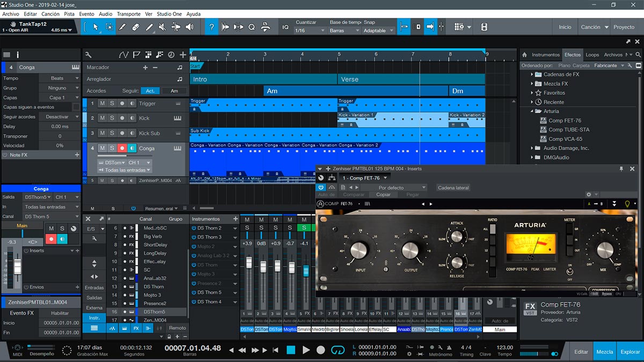Viewport: 644px width, 362px height.
Task: Click the Play transport button
Action: [306, 350]
